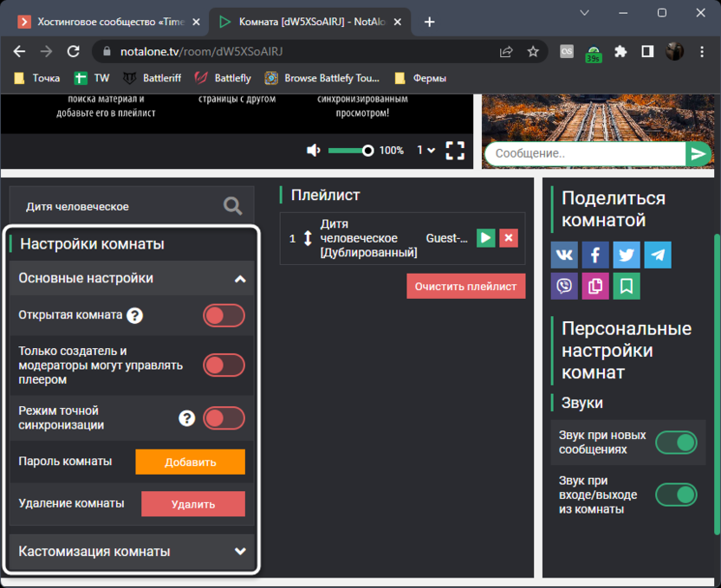This screenshot has width=721, height=588.
Task: Share room via VK icon
Action: (564, 255)
